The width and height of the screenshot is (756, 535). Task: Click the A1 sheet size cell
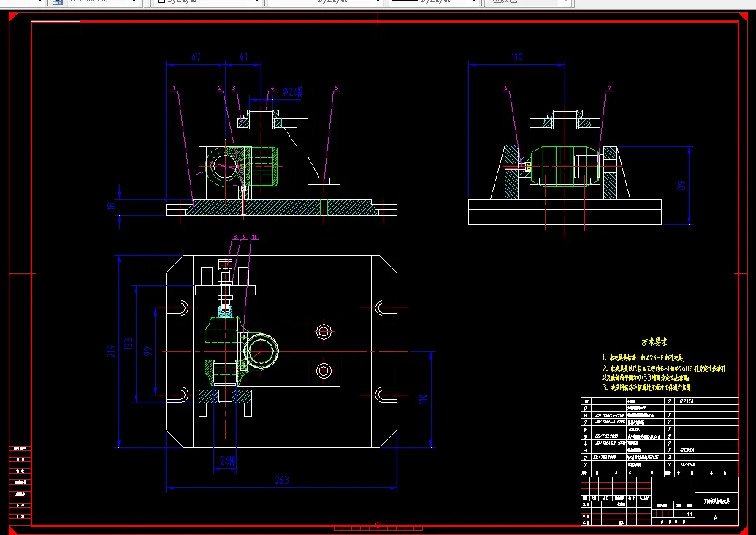coord(717,517)
